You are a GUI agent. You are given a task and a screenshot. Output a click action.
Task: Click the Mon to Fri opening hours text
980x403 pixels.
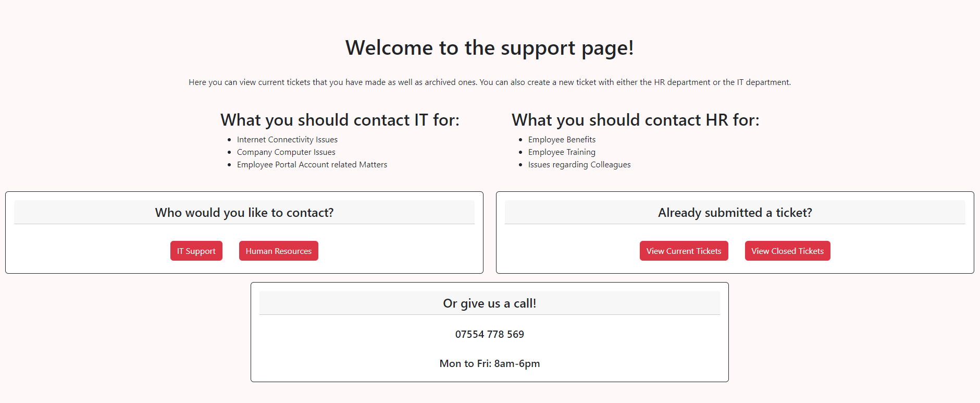pyautogui.click(x=489, y=363)
